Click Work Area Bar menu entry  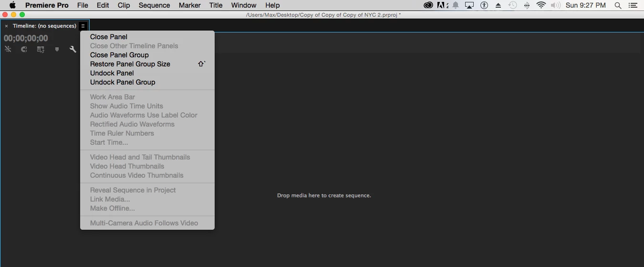[147, 97]
